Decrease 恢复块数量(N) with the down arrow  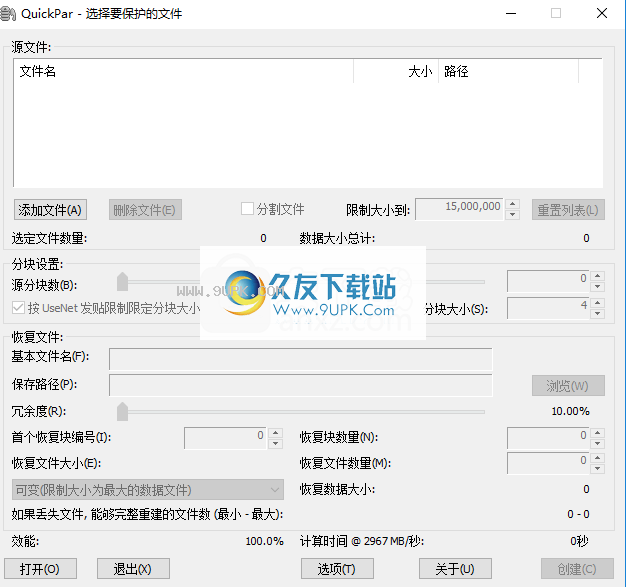597,444
